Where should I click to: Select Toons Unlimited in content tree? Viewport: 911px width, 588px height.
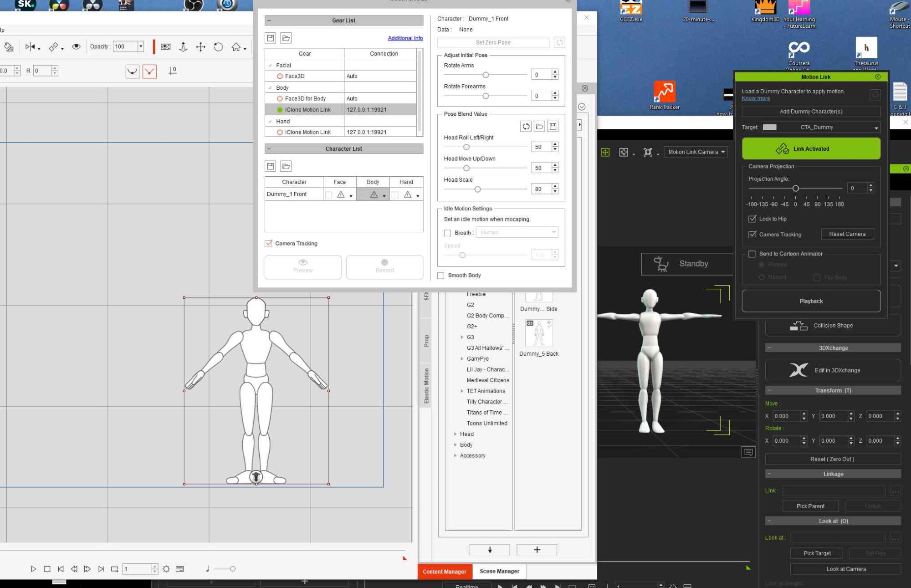click(486, 423)
